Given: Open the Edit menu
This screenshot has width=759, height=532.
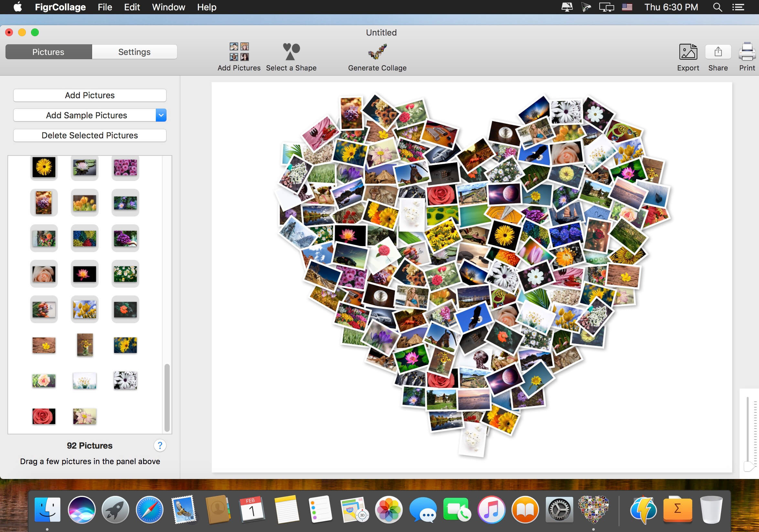Looking at the screenshot, I should [132, 7].
